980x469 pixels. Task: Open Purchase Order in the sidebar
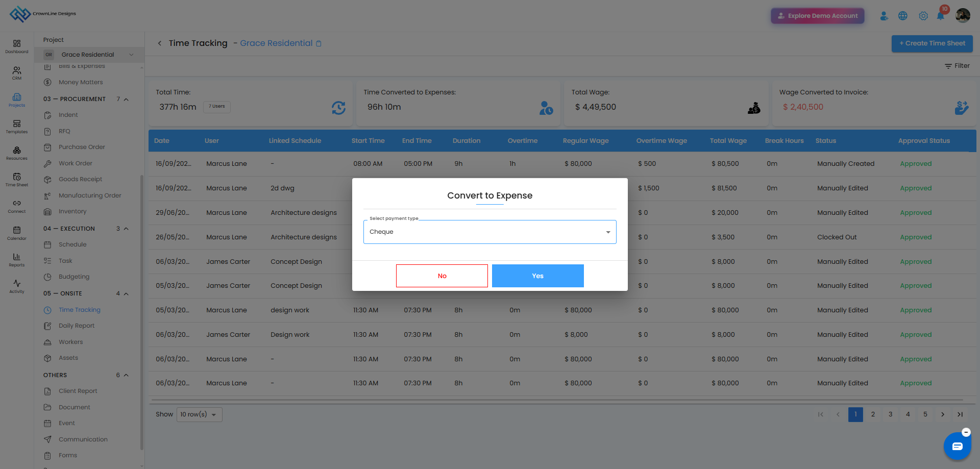(82, 147)
